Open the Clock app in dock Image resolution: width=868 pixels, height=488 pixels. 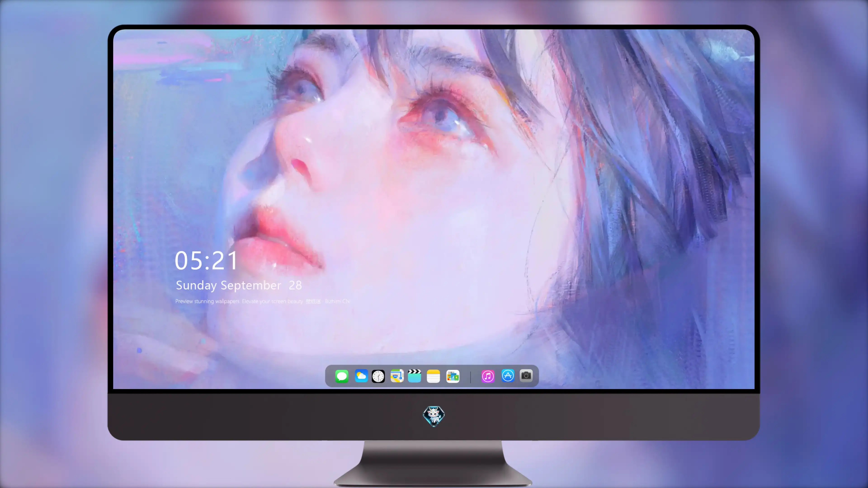[378, 376]
